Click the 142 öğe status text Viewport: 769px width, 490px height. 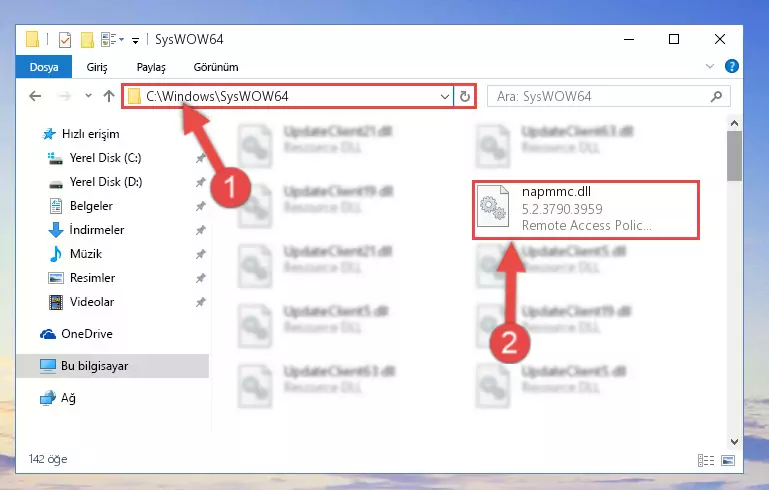(48, 459)
